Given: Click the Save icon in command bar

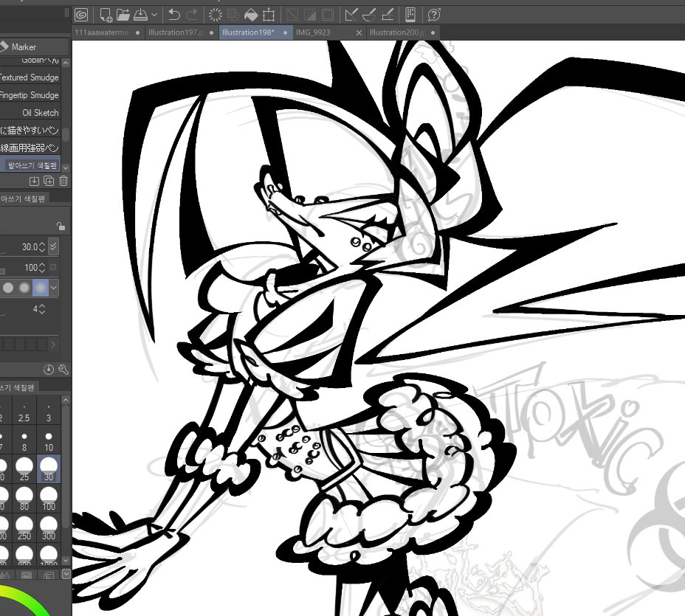Looking at the screenshot, I should [x=140, y=15].
